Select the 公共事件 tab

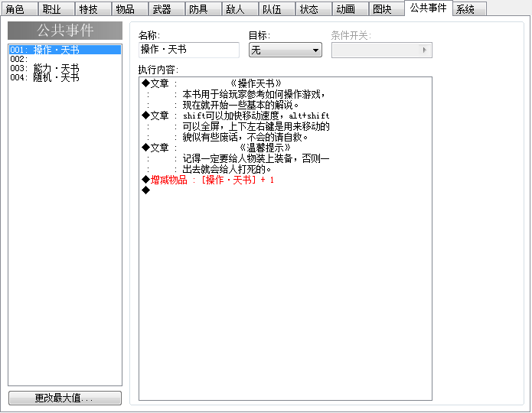point(429,8)
